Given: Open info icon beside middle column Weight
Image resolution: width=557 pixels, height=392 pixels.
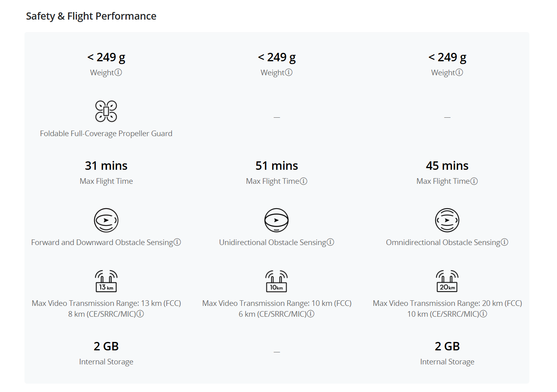Looking at the screenshot, I should click(x=289, y=72).
